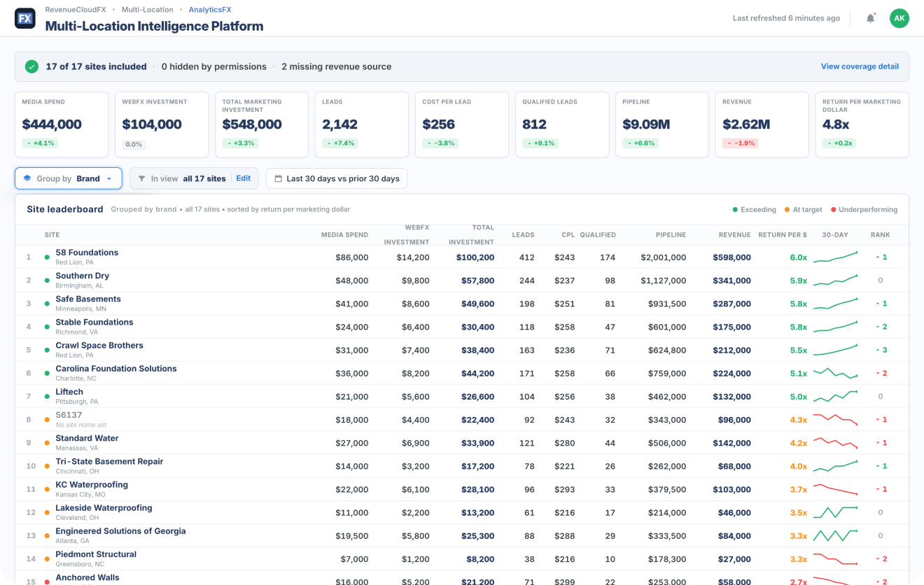Click the 17 of 17 sites included text
The image size is (924, 585).
(97, 66)
